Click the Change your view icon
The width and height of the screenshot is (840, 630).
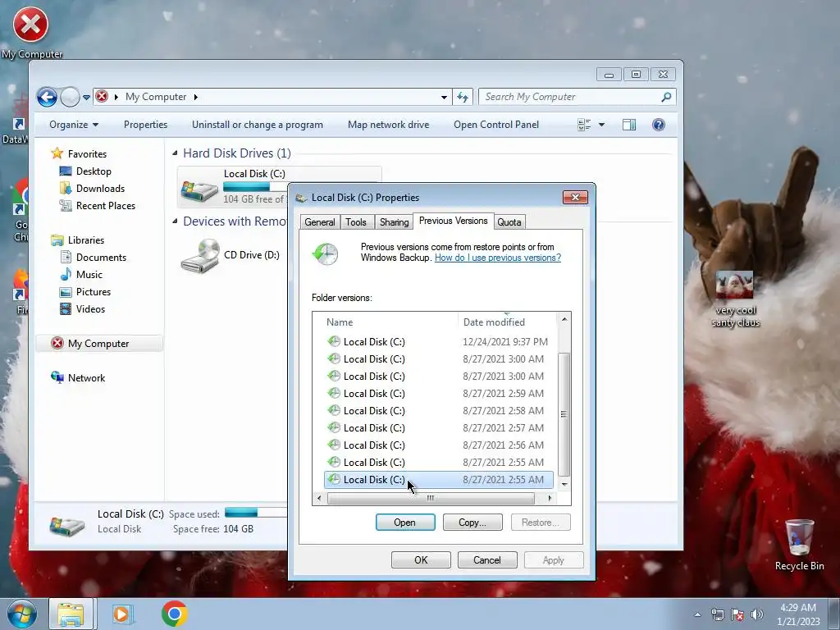584,125
